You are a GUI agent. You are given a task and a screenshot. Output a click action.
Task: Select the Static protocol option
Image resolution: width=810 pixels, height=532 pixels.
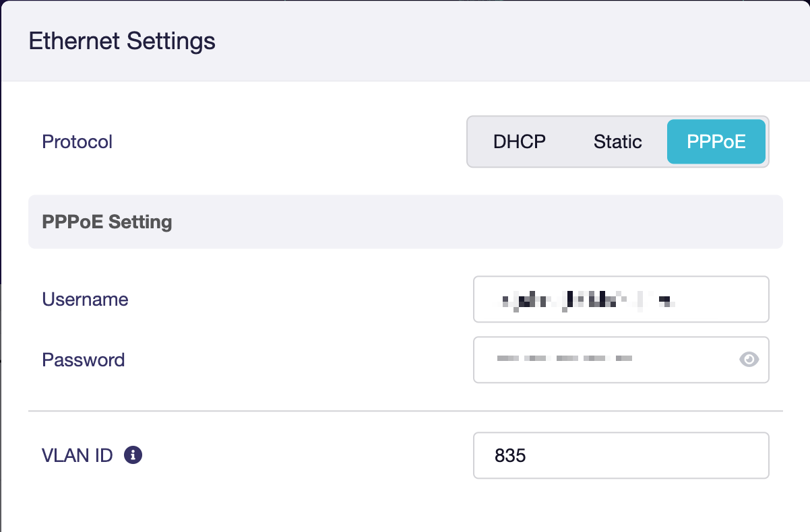tap(617, 142)
